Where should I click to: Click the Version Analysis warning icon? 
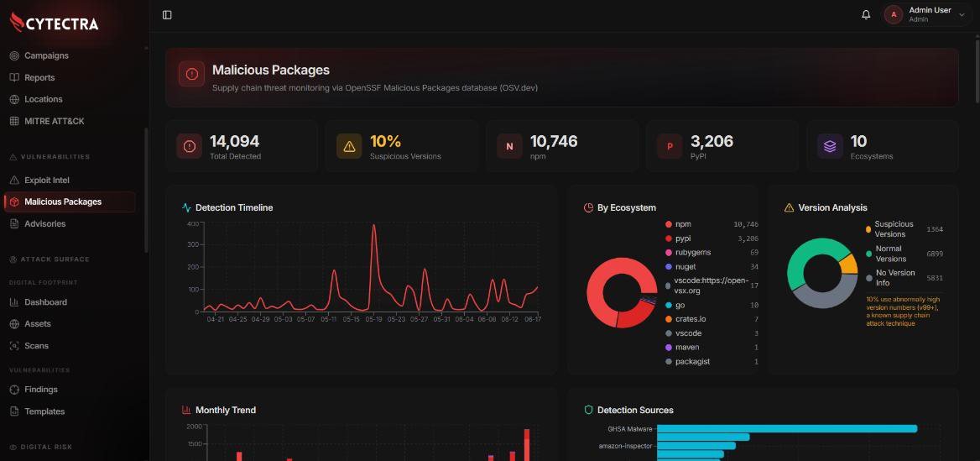[789, 207]
